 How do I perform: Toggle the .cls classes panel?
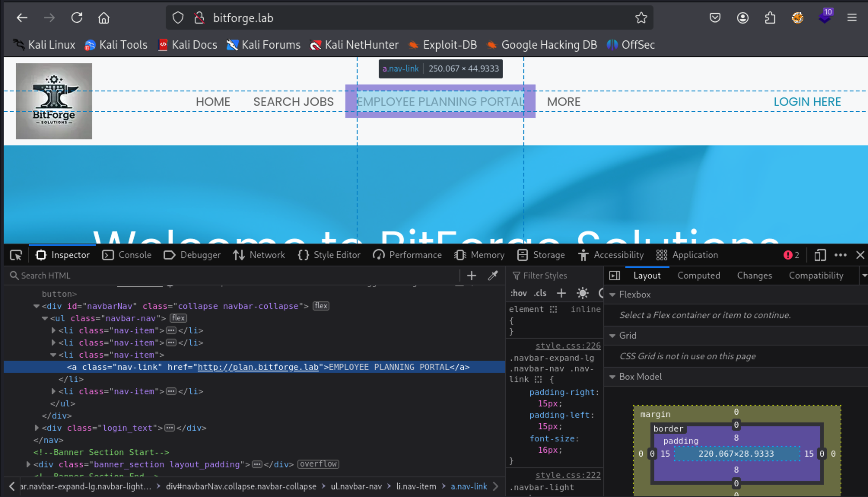(540, 293)
